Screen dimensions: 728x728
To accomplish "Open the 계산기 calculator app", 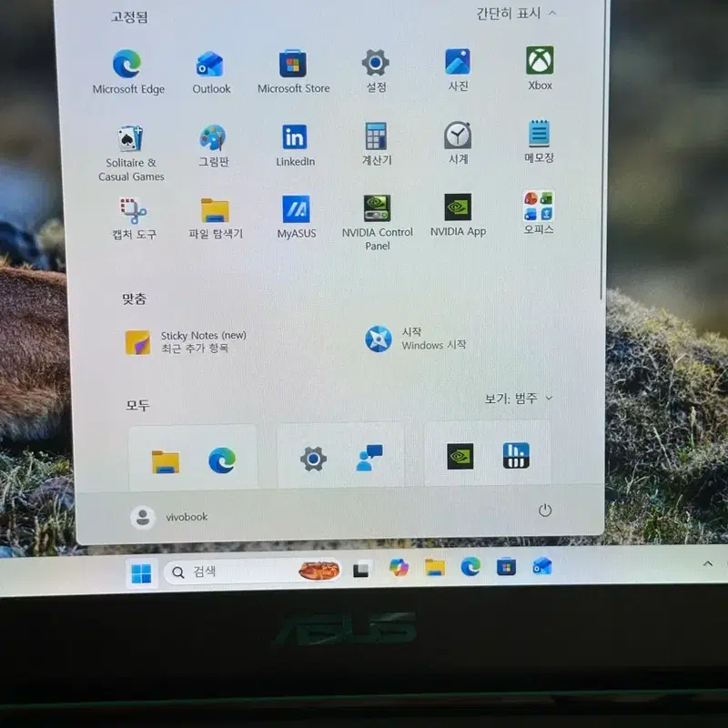I will point(377,144).
